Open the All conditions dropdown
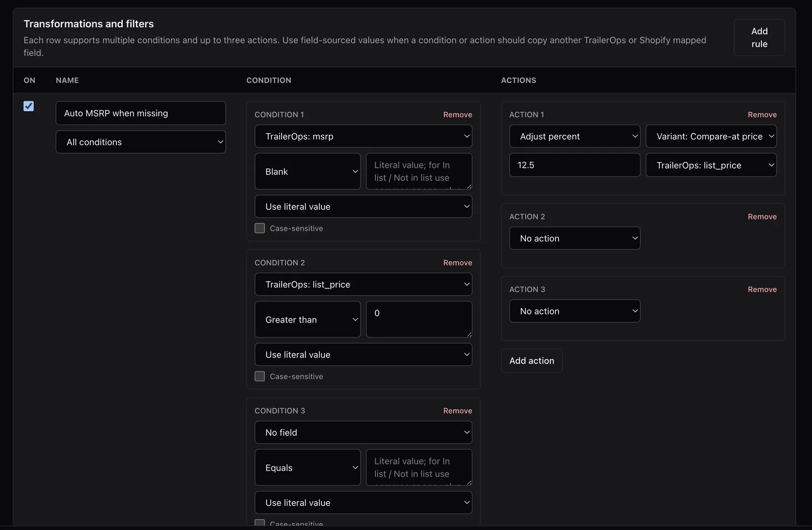The image size is (812, 530). [x=141, y=142]
